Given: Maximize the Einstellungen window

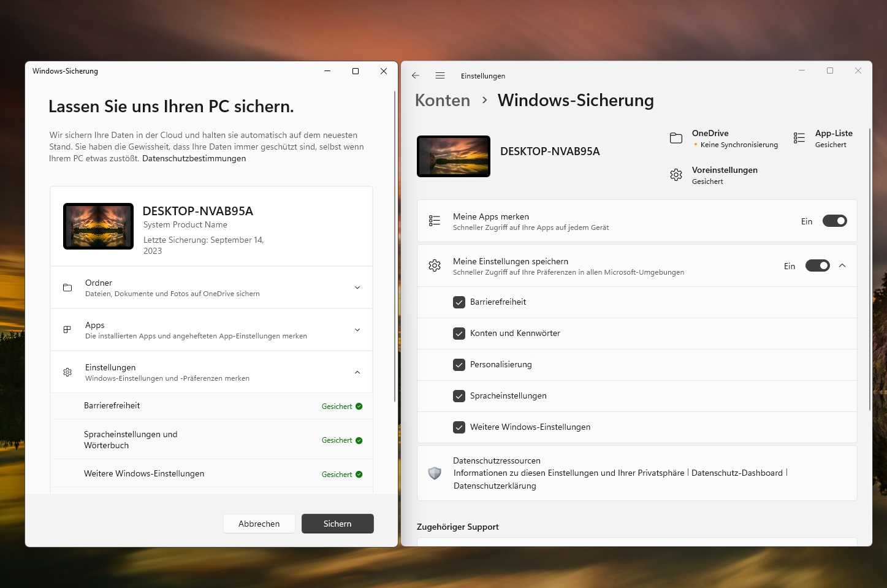Looking at the screenshot, I should click(x=830, y=71).
